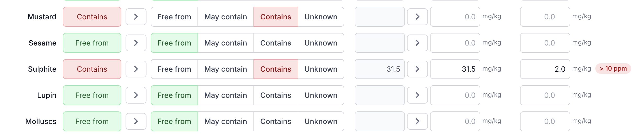Click the Sulphite red Contains summary badge
This screenshot has height=136, width=644.
(x=92, y=69)
